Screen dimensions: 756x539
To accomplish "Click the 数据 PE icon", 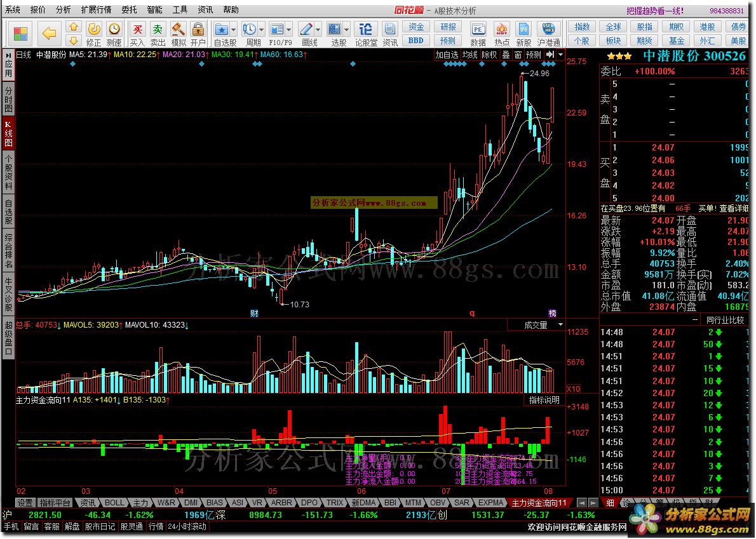I will click(478, 29).
